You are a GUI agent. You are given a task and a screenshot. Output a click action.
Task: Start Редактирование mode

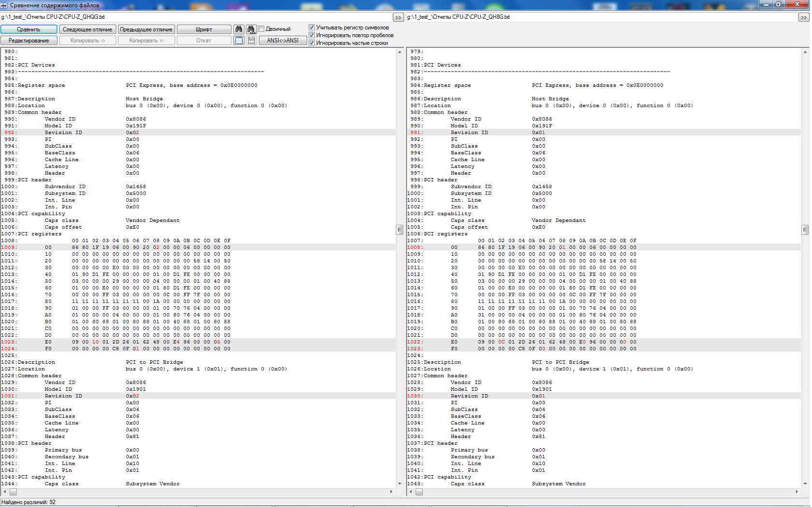[x=29, y=41]
